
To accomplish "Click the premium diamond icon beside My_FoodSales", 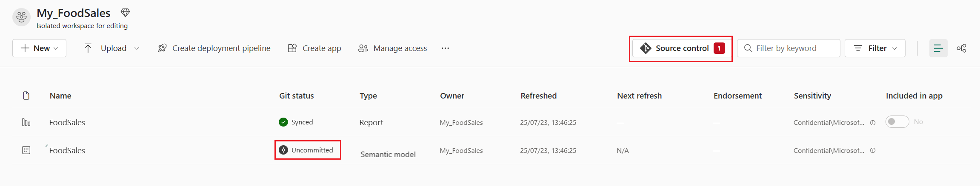I will tap(125, 13).
